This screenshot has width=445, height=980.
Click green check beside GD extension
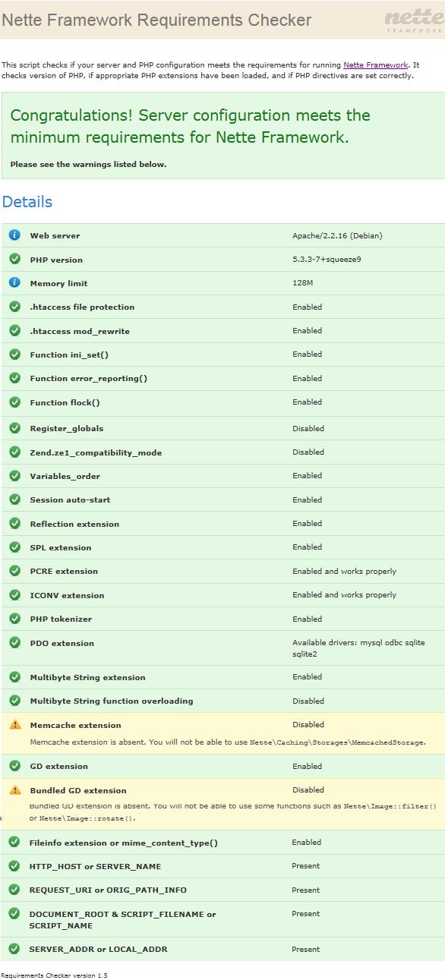click(x=14, y=766)
